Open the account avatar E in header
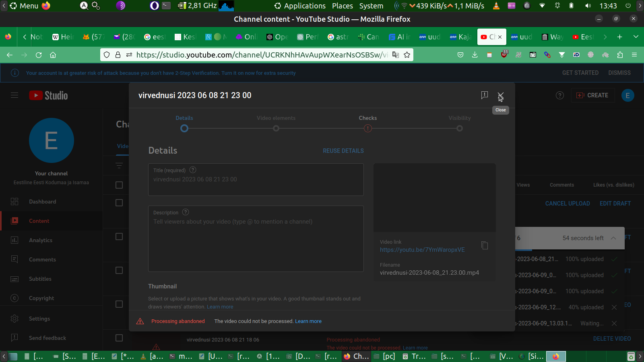This screenshot has width=644, height=362. click(628, 95)
